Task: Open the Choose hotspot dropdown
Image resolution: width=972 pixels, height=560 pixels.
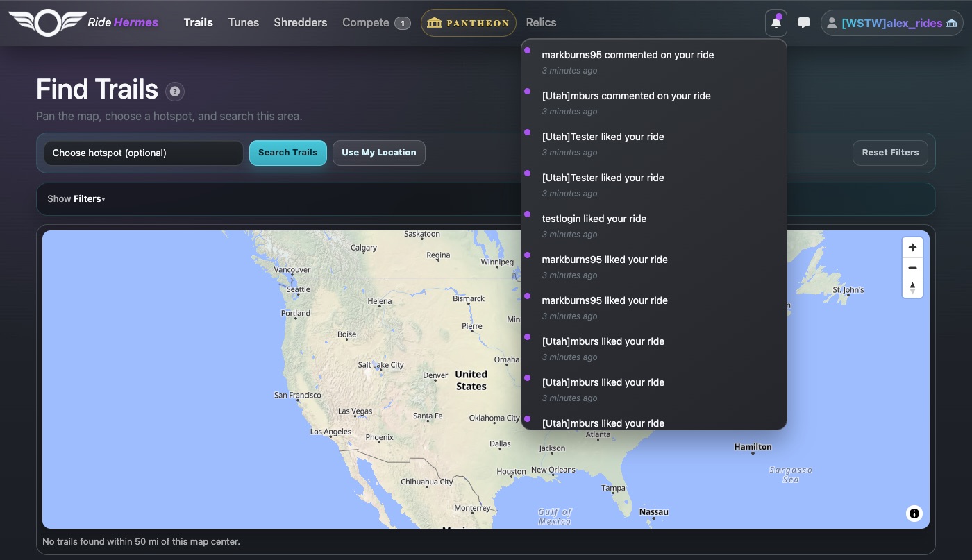Action: pos(144,153)
